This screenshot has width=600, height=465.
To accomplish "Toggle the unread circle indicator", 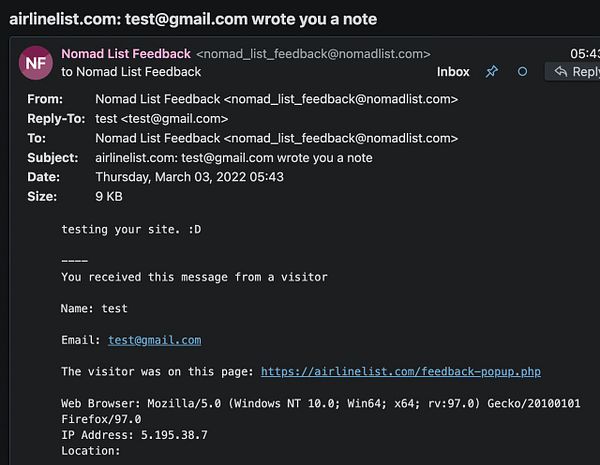I will click(x=522, y=72).
